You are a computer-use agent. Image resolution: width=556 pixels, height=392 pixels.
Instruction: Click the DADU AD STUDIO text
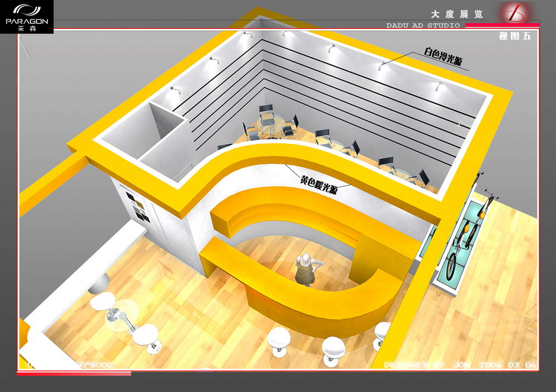[423, 26]
